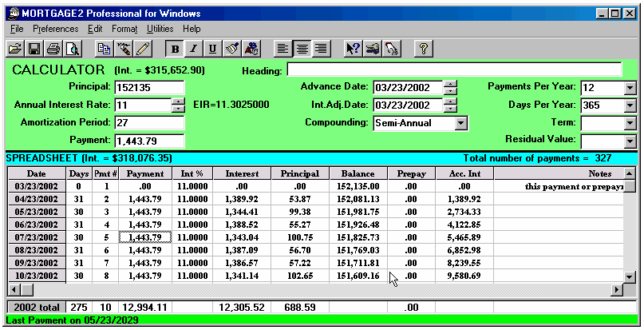
Task: Click the Open file toolbar icon
Action: [x=15, y=49]
